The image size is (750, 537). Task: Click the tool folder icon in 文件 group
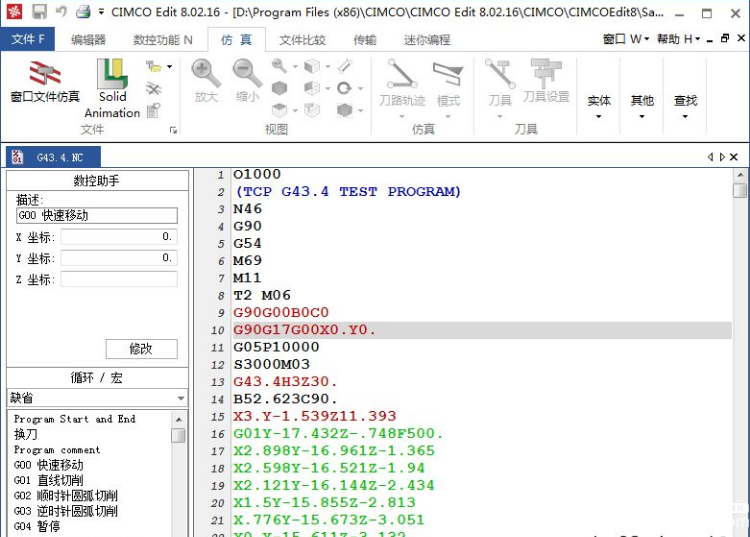tap(154, 66)
